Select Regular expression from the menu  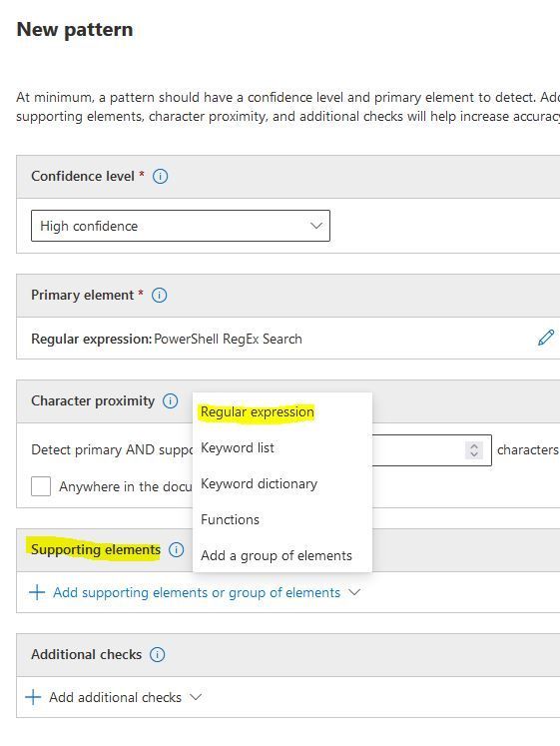pyautogui.click(x=258, y=412)
